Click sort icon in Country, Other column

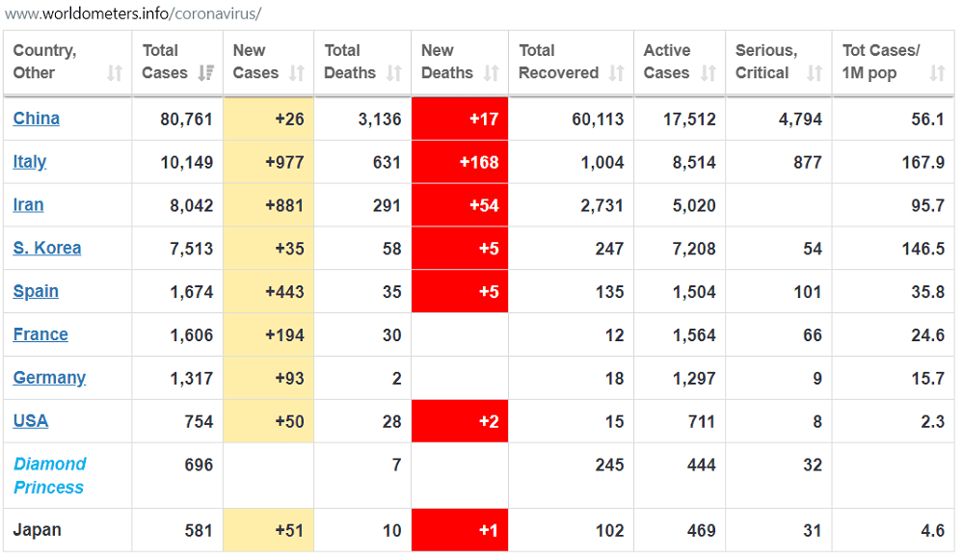pos(115,73)
